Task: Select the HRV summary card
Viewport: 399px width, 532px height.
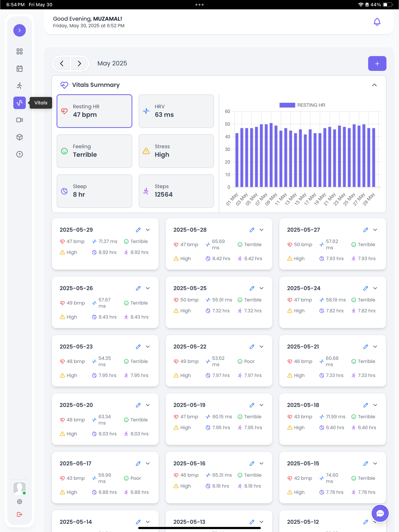Action: click(x=176, y=111)
